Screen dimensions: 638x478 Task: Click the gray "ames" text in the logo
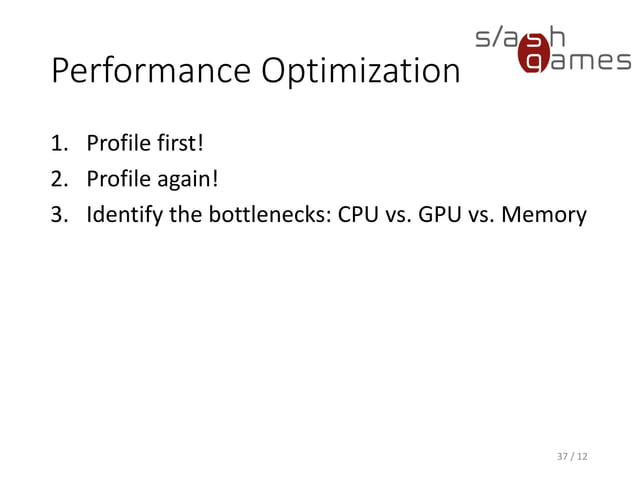point(594,61)
